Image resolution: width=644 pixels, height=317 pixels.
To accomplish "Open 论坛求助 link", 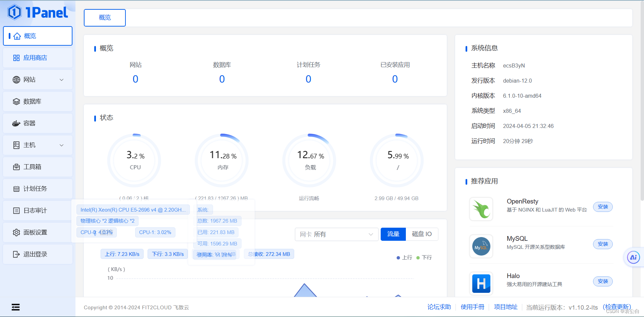I will point(439,307).
